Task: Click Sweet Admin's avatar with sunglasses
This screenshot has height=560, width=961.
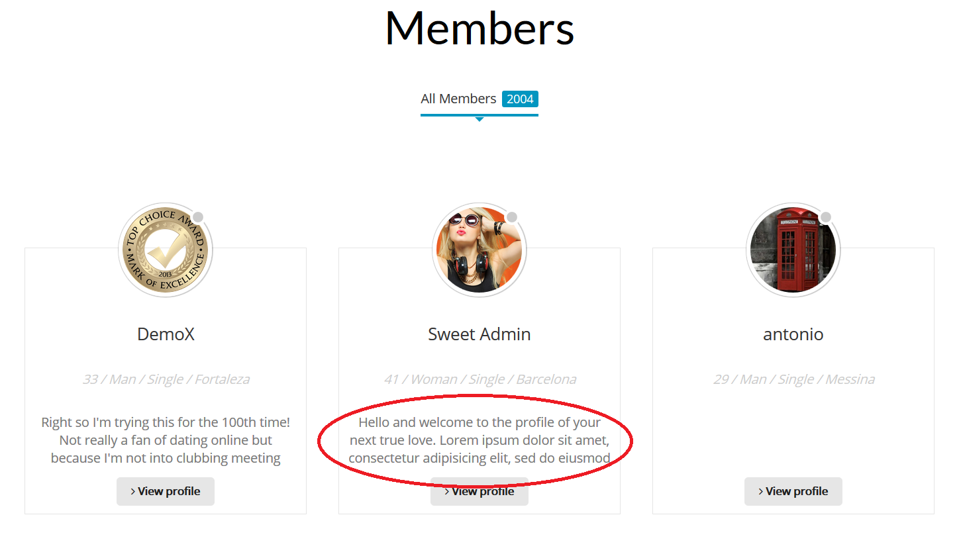Action: click(480, 250)
